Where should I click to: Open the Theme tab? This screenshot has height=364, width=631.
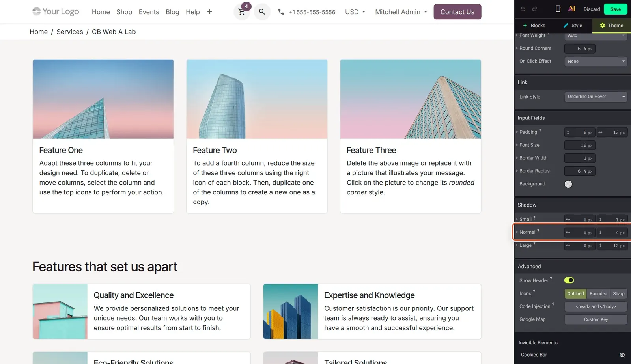point(611,25)
